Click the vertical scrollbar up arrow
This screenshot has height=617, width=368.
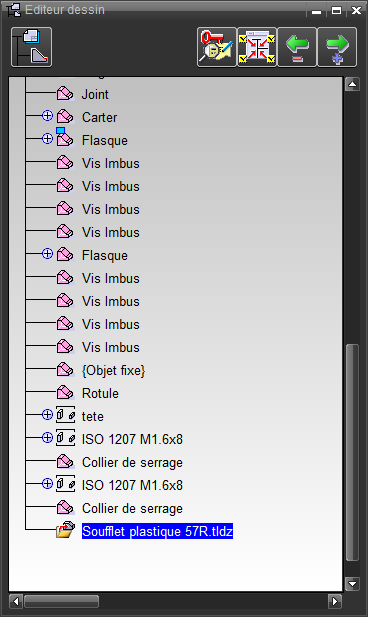tap(352, 84)
